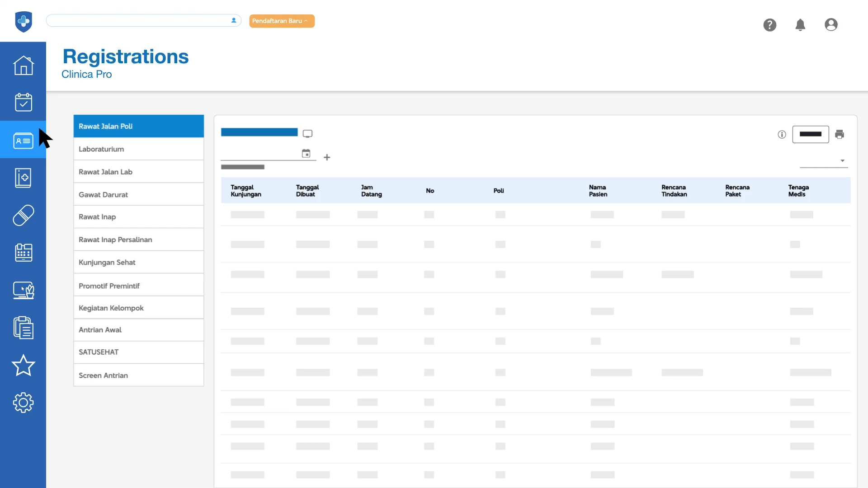This screenshot has width=868, height=488.
Task: Click the notification bell icon
Action: click(x=800, y=25)
